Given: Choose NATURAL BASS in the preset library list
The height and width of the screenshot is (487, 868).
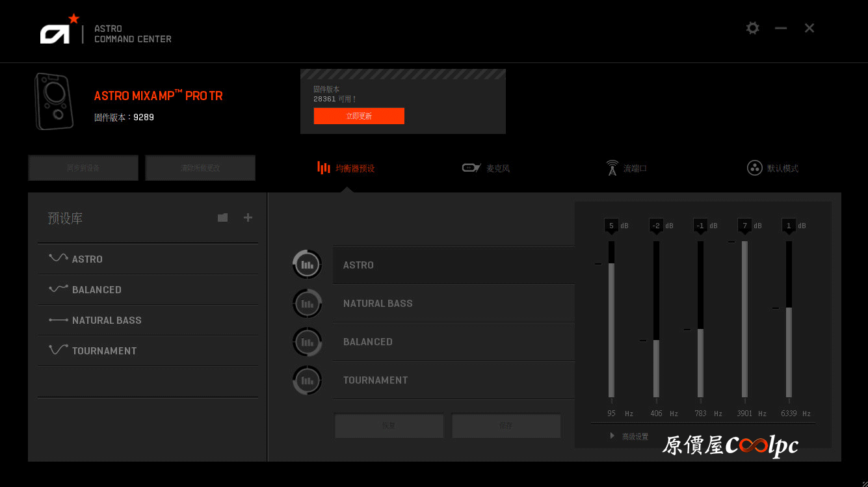Looking at the screenshot, I should [148, 320].
